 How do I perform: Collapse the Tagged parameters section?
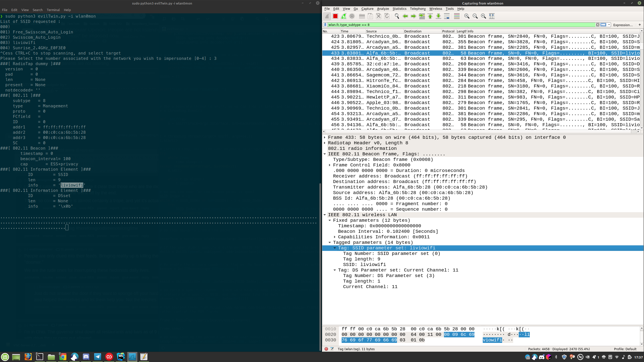click(x=330, y=242)
